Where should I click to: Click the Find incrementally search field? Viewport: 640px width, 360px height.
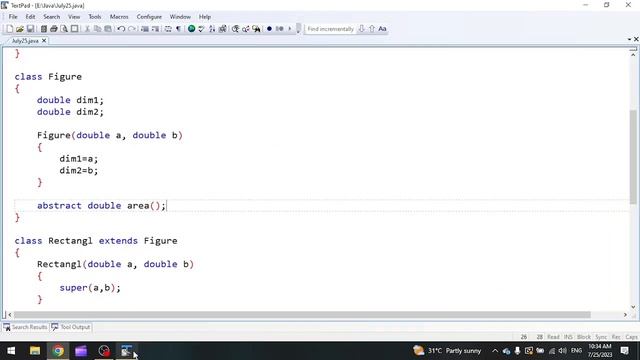pyautogui.click(x=330, y=29)
